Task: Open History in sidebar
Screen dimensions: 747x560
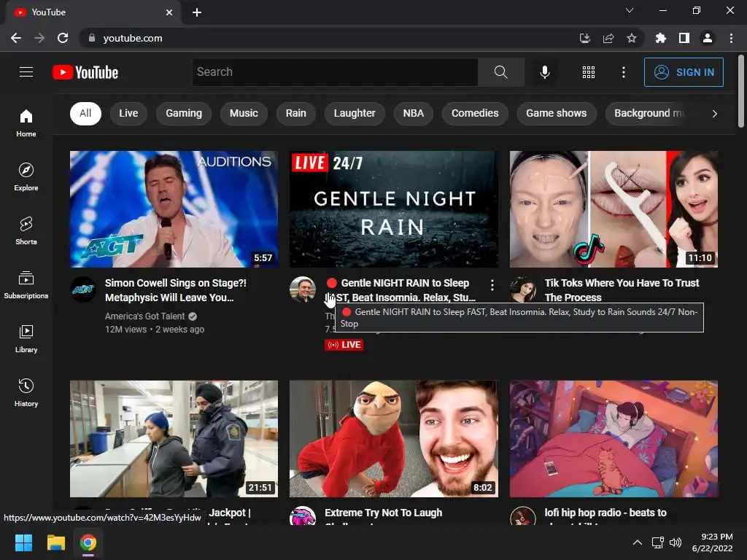Action: pyautogui.click(x=26, y=393)
